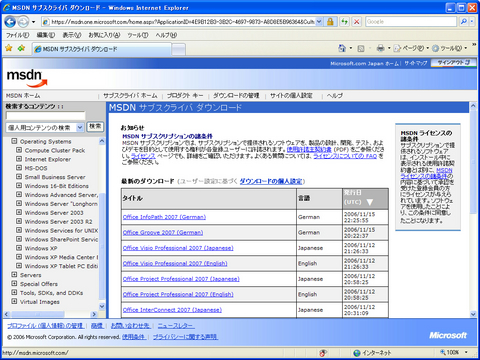Click the サインアウト button
The width and height of the screenshot is (480, 360).
coord(453,63)
